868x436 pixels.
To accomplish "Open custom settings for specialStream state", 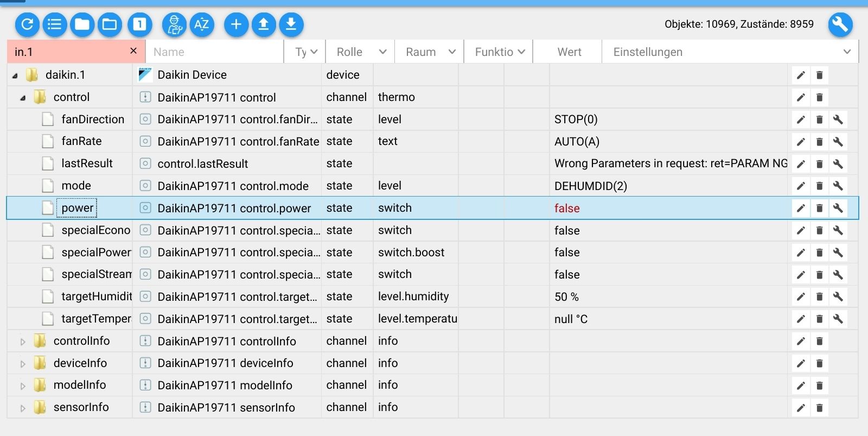I will [838, 274].
